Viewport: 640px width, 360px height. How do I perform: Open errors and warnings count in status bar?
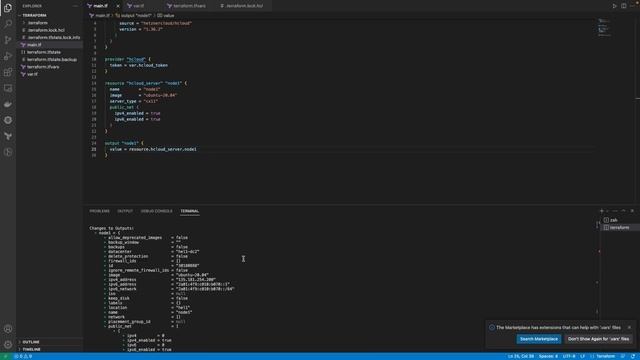coord(23,356)
